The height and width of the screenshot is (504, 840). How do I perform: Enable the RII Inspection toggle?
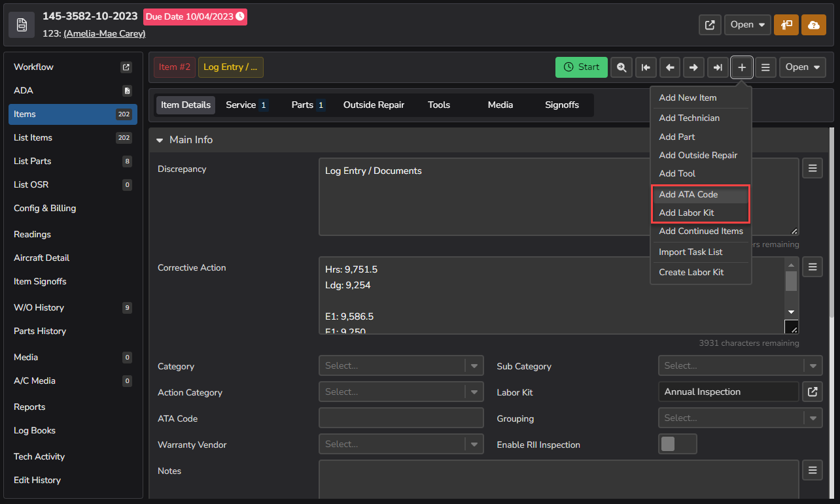677,444
